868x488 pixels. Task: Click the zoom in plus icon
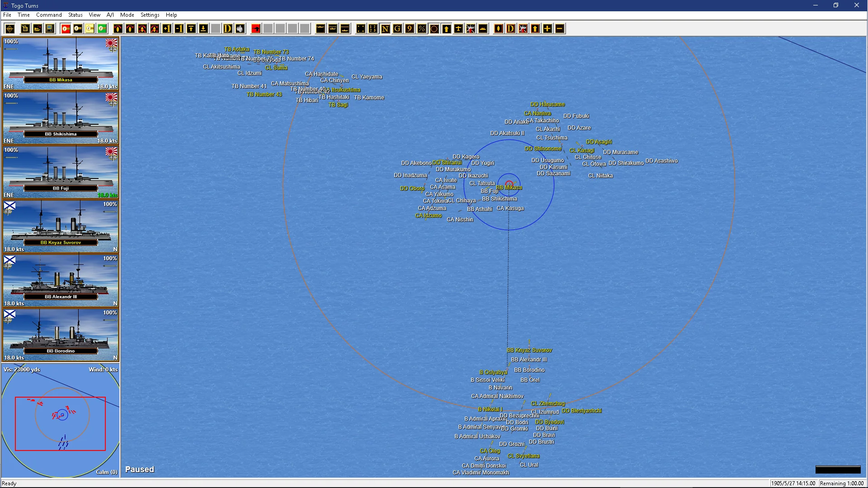(x=547, y=29)
